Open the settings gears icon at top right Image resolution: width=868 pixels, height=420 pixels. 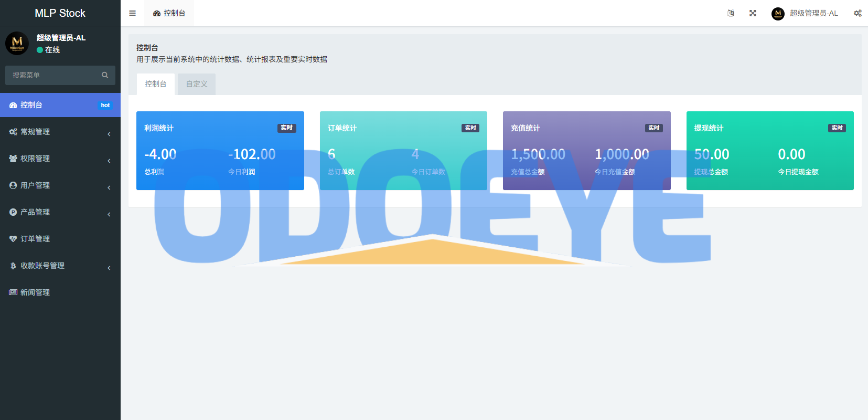point(858,13)
